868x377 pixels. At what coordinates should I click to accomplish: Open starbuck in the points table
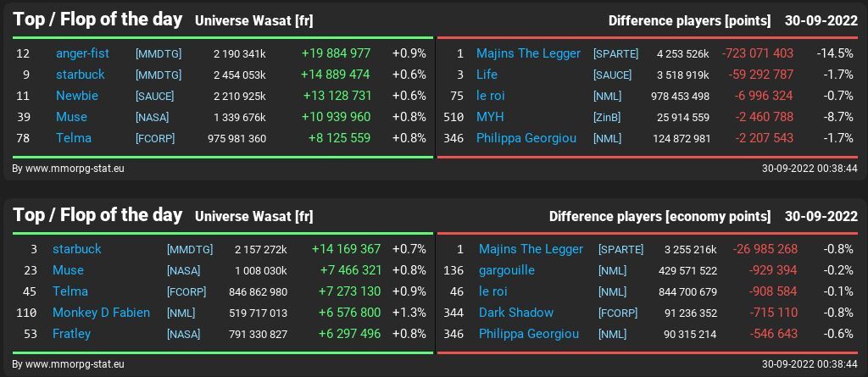point(81,75)
